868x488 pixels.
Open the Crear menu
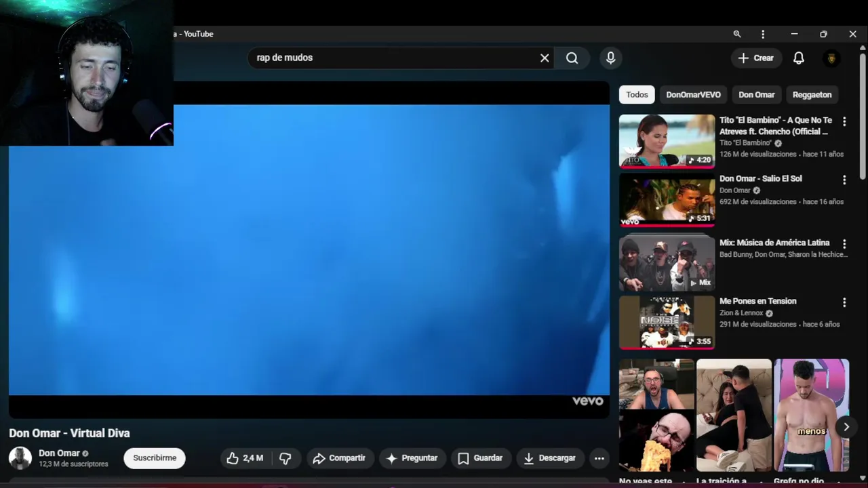tap(756, 58)
